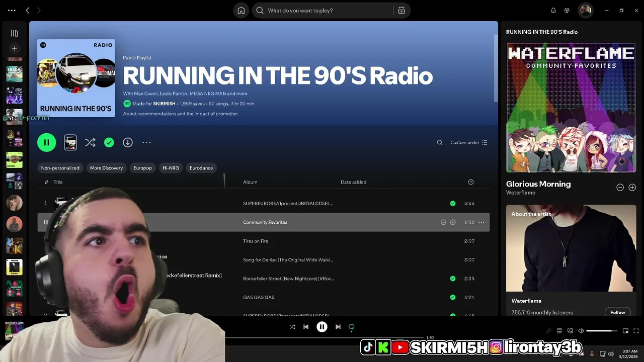The width and height of the screenshot is (644, 362).
Task: Open more options for the playlist
Action: coord(146,143)
